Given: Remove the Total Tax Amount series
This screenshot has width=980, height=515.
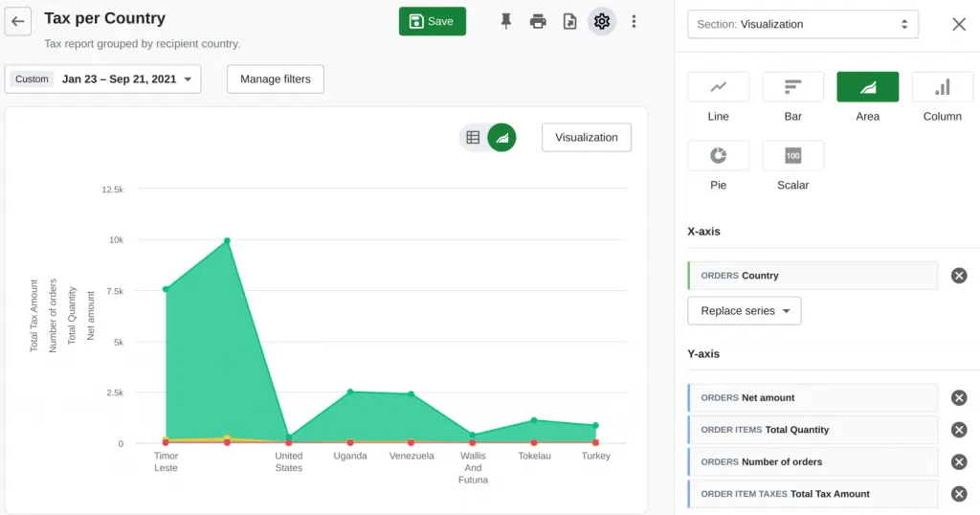Looking at the screenshot, I should pyautogui.click(x=959, y=494).
